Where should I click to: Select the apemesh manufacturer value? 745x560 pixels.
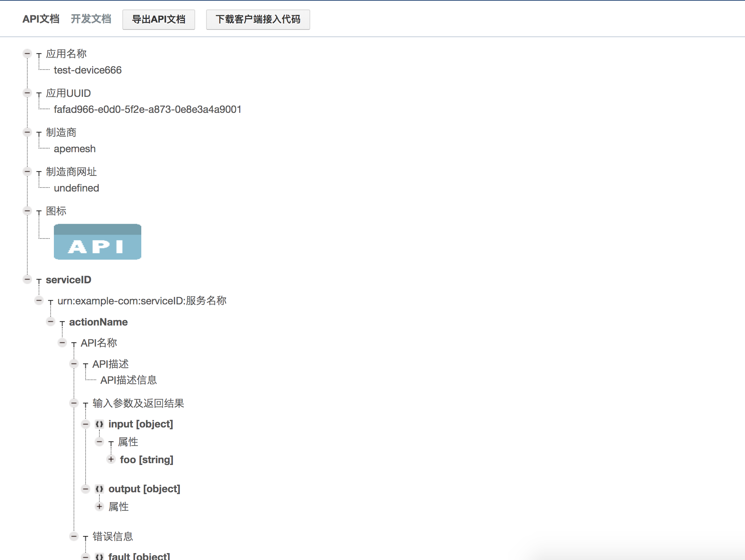(x=75, y=149)
